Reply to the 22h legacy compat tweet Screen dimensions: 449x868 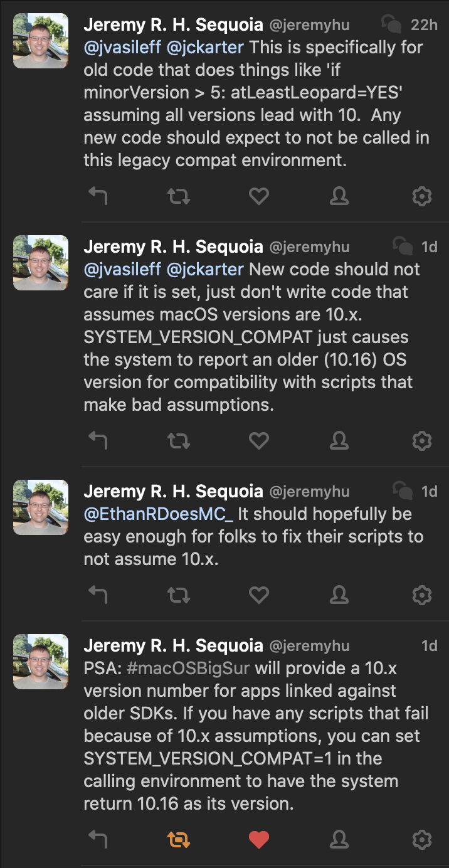coord(98,197)
